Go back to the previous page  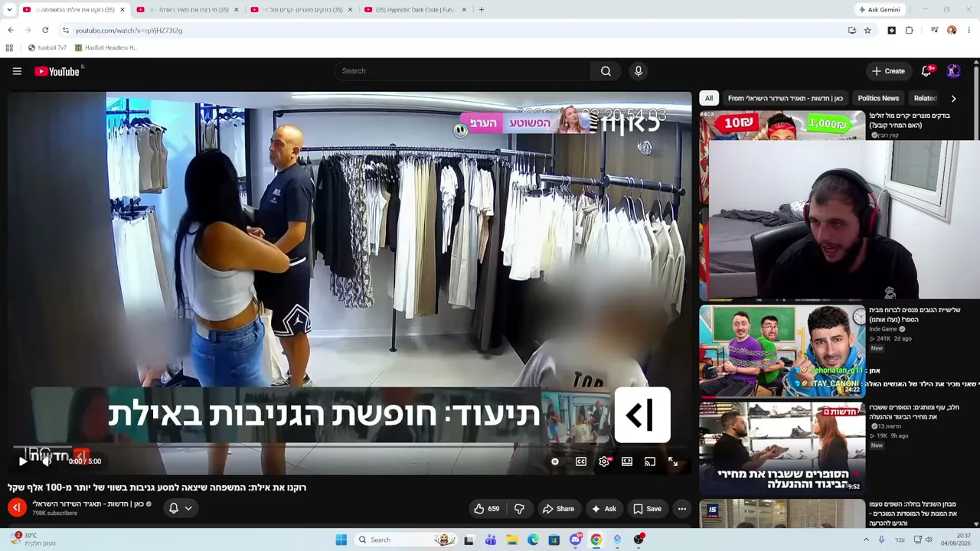[11, 31]
